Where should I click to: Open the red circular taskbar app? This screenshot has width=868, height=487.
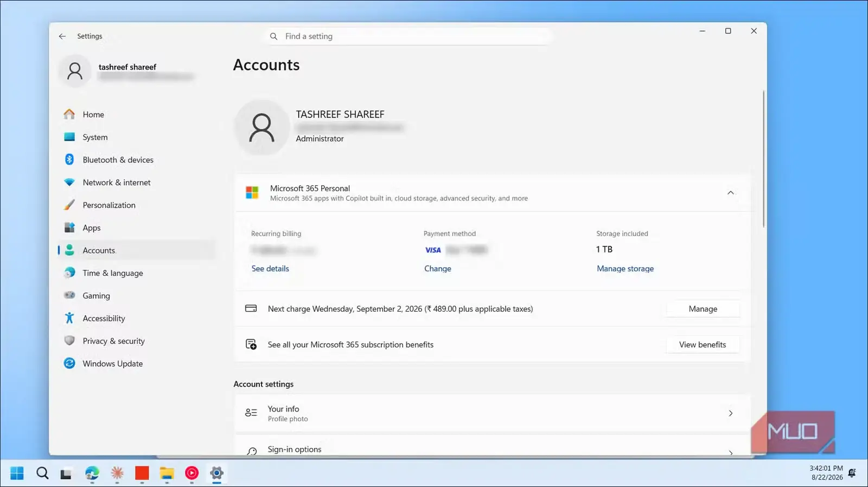(192, 473)
